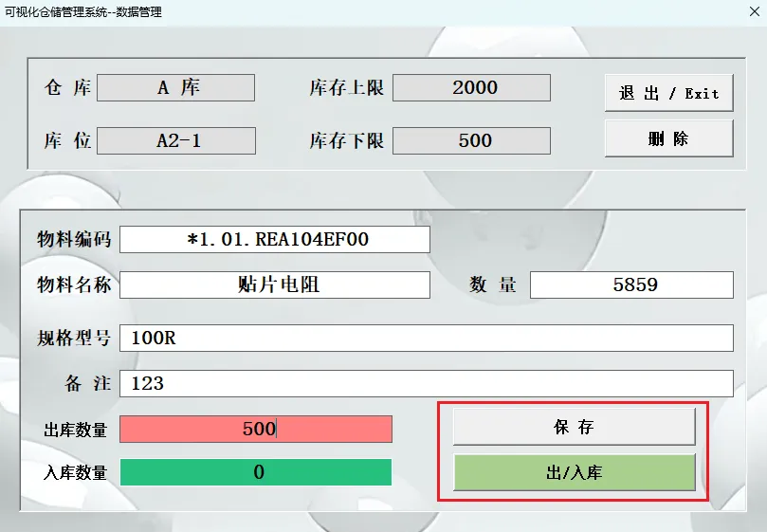
Task: Click the 物料名称 label
Action: point(74,284)
